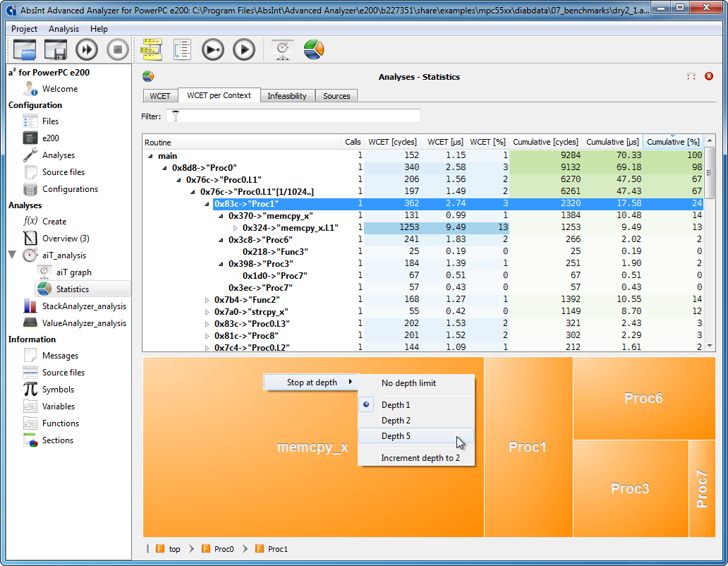Choose Depth 5 in the submenu
Viewport: 728px width, 566px height.
tap(416, 436)
